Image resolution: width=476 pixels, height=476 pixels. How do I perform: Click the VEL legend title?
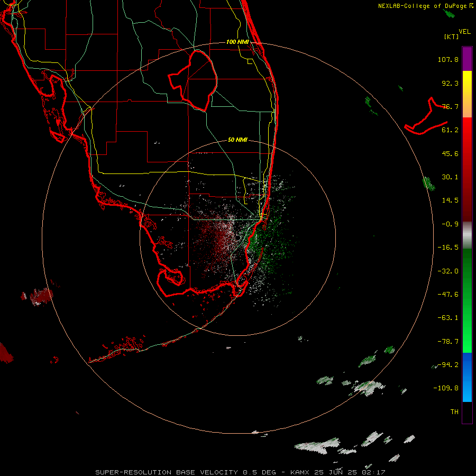[464, 32]
